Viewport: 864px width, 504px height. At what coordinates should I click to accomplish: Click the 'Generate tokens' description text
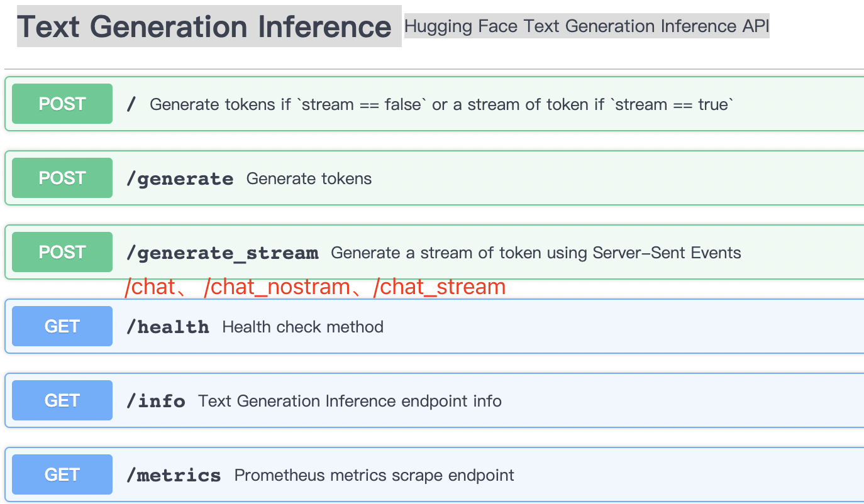point(309,178)
